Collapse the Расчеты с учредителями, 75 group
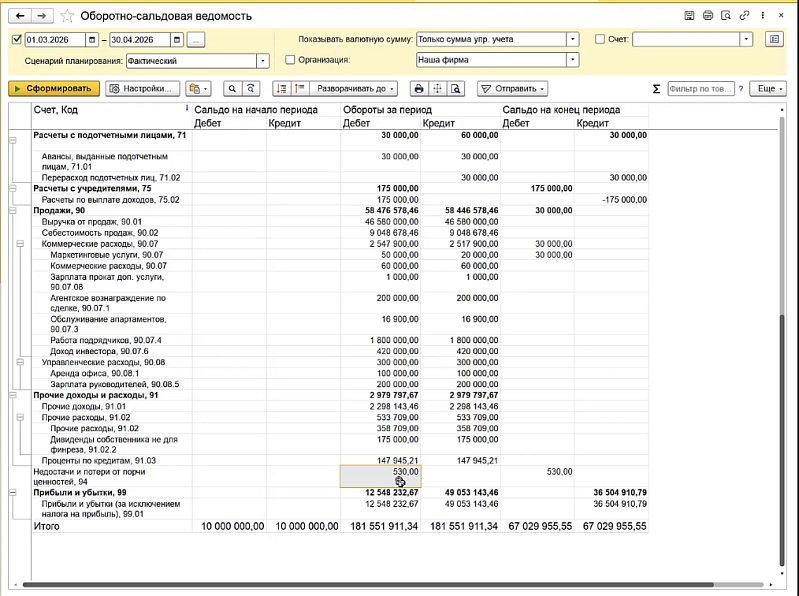This screenshot has width=799, height=596. point(13,188)
